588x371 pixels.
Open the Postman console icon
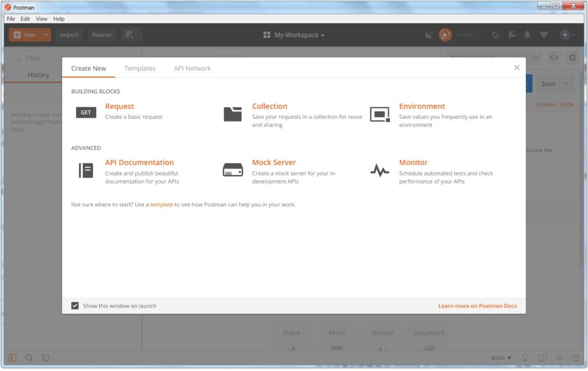click(45, 358)
